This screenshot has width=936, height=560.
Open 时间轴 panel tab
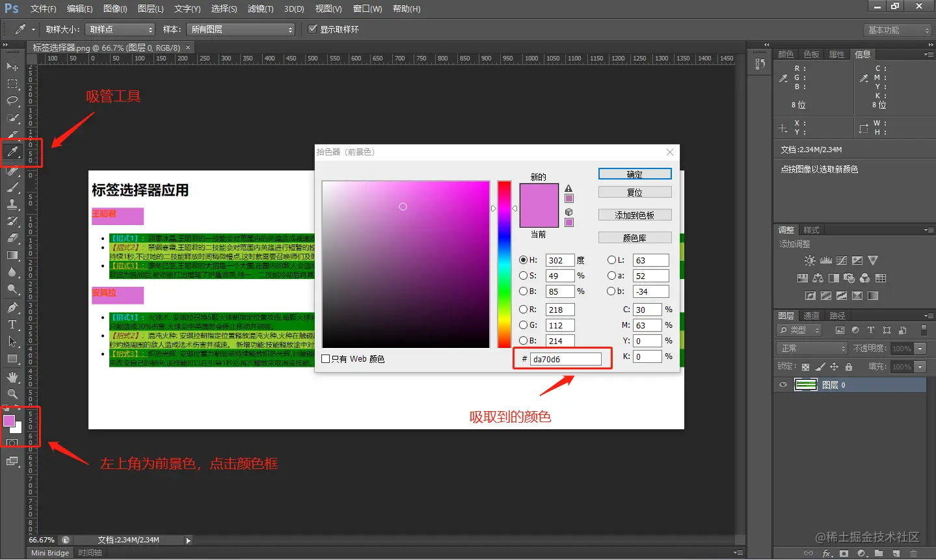pyautogui.click(x=90, y=553)
